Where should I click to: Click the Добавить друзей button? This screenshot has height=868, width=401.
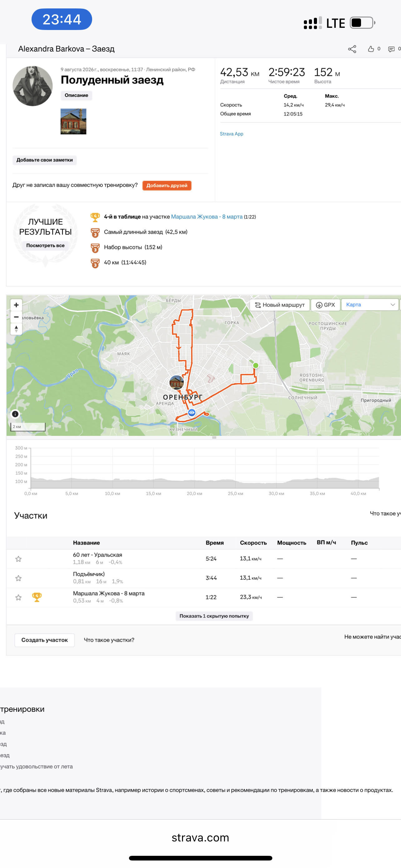tap(167, 186)
